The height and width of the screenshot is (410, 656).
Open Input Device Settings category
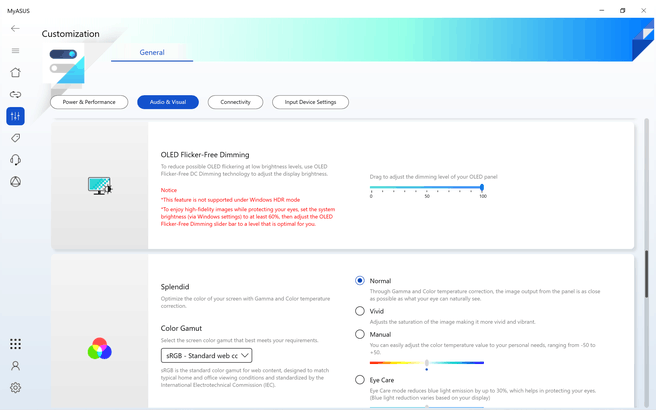[x=310, y=102]
